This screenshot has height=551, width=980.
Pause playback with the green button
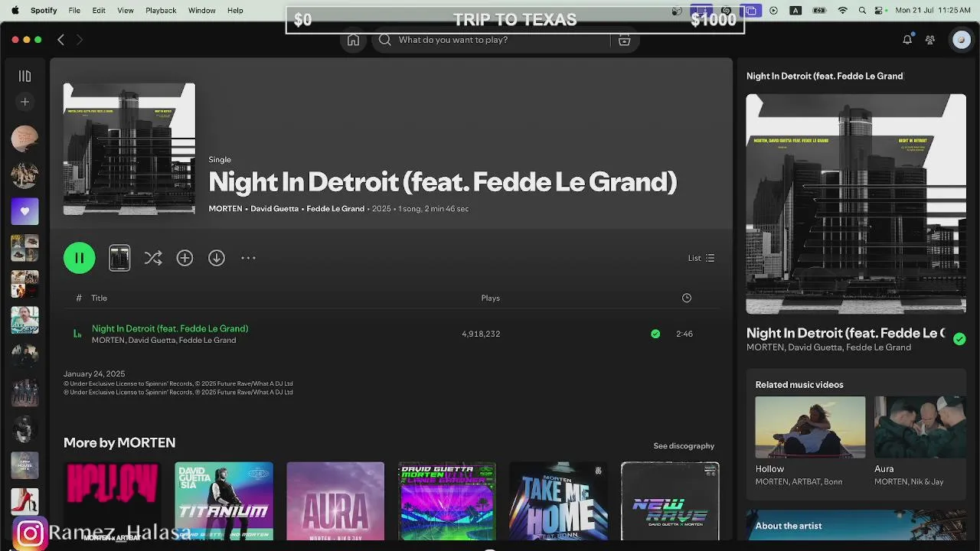click(80, 258)
